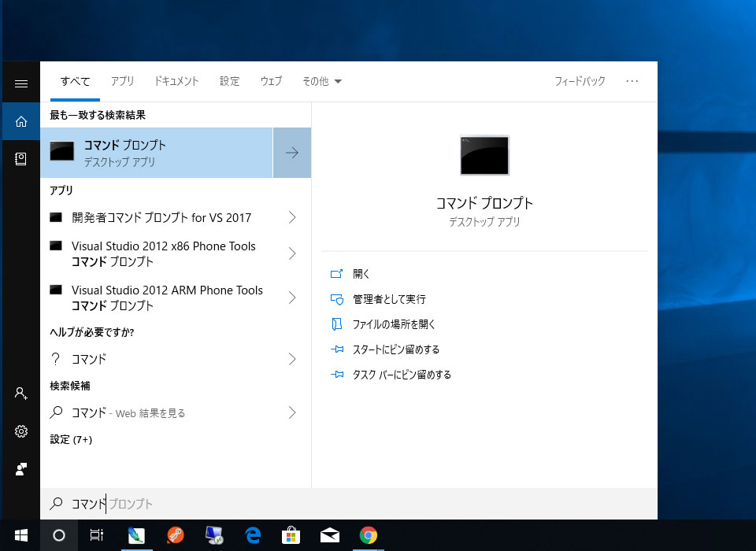Click into the search box text コマンド
The height and width of the screenshot is (551, 756).
point(89,504)
